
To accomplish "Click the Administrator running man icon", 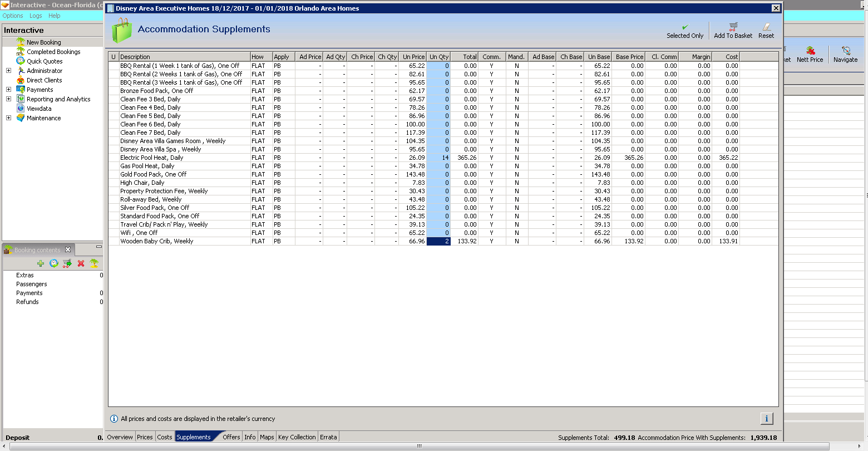I will (x=21, y=70).
